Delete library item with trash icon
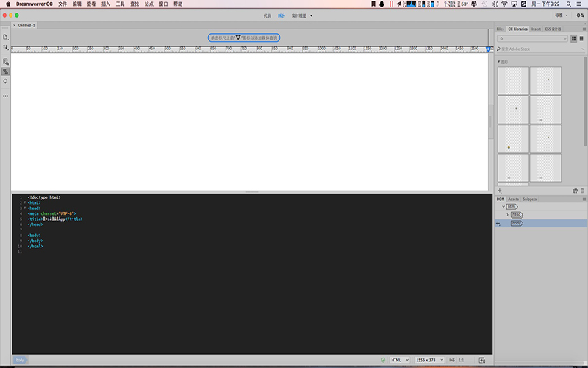588x368 pixels. (x=582, y=191)
